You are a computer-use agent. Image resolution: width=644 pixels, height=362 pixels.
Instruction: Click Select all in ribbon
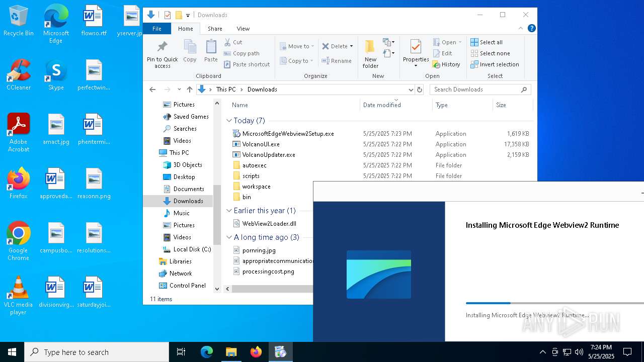point(486,42)
